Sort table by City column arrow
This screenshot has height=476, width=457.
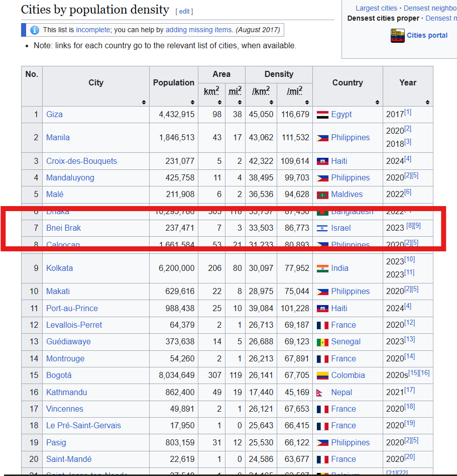(x=144, y=103)
